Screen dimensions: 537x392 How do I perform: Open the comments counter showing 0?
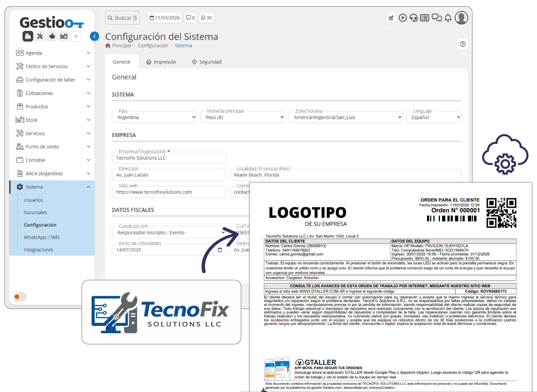pos(190,18)
